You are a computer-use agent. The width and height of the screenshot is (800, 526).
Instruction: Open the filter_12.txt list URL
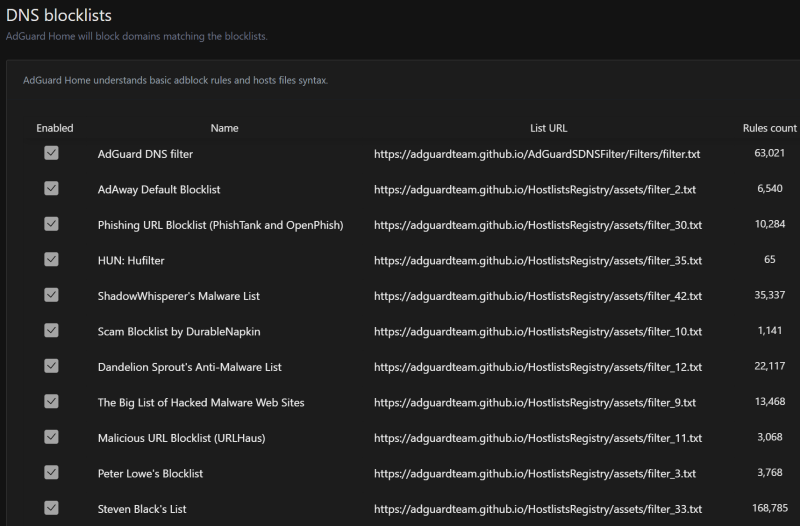click(x=538, y=367)
